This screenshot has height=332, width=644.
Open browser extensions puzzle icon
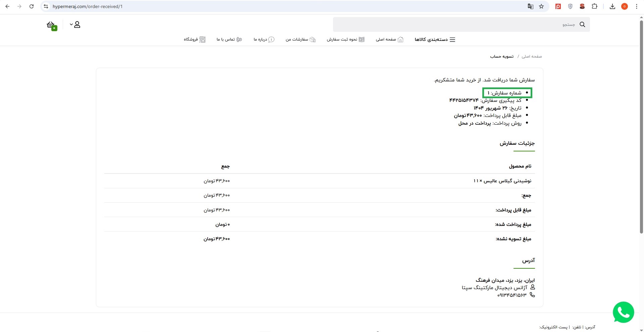click(x=594, y=6)
